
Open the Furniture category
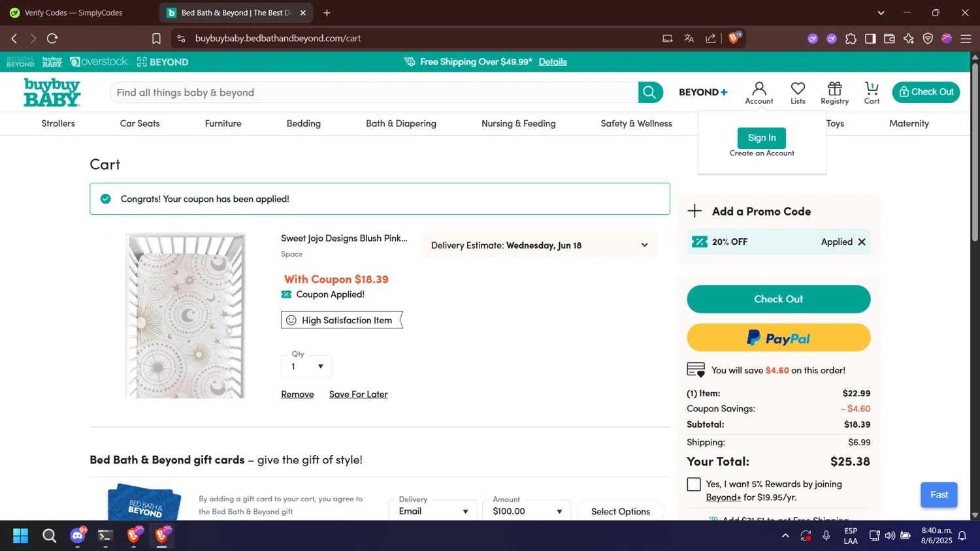[x=223, y=123]
